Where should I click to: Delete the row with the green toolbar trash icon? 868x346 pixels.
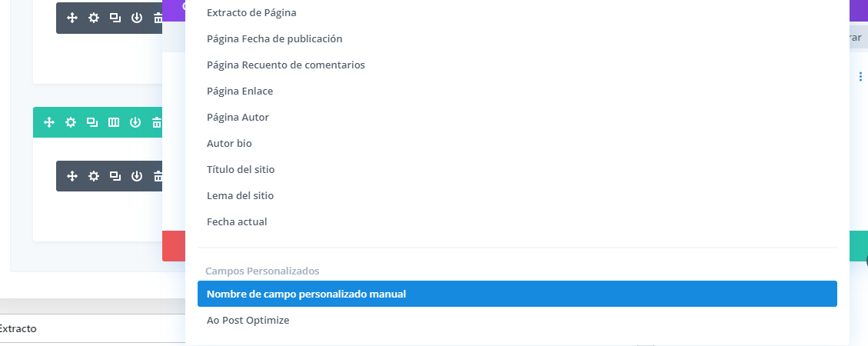click(157, 122)
